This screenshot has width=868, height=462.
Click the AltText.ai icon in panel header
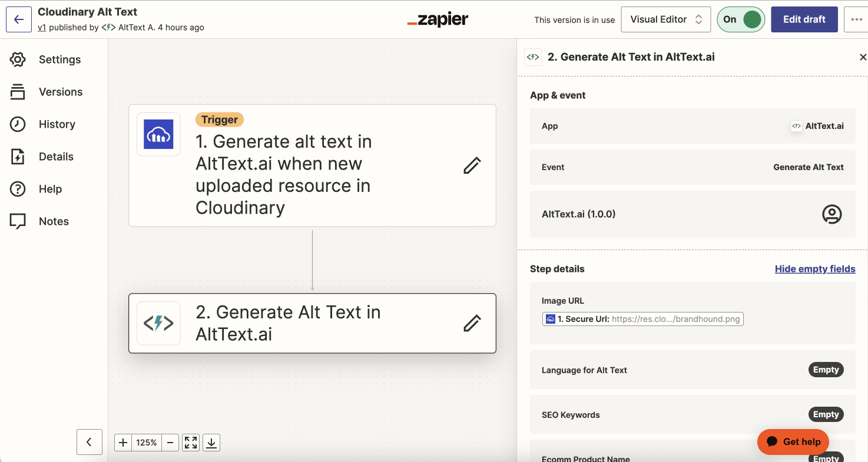pyautogui.click(x=533, y=57)
